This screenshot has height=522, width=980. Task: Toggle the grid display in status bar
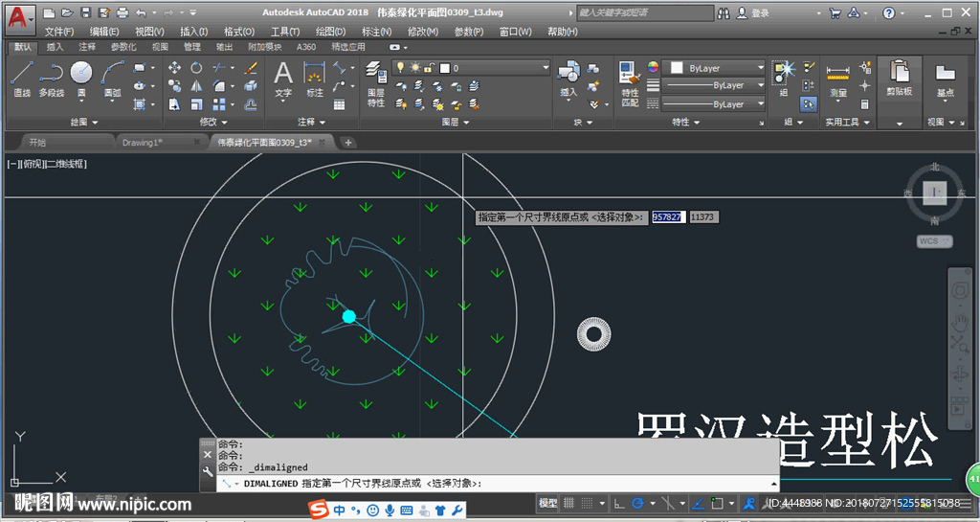[x=568, y=503]
